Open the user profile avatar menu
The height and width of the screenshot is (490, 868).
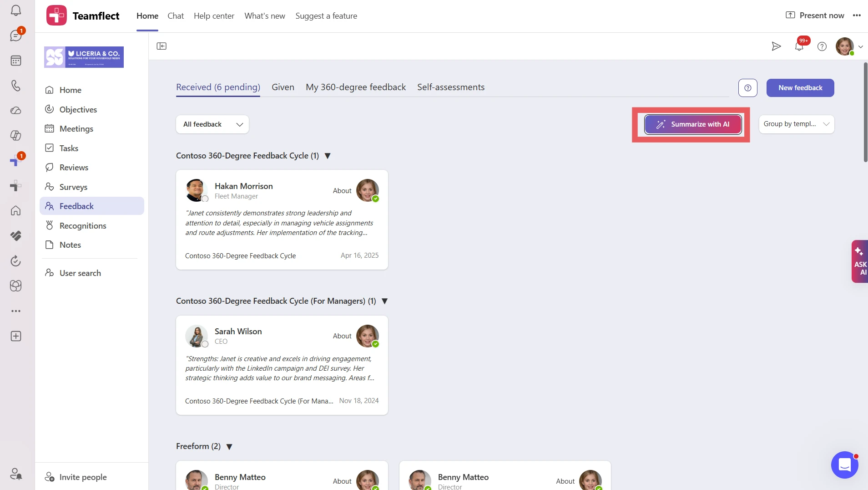tap(845, 46)
